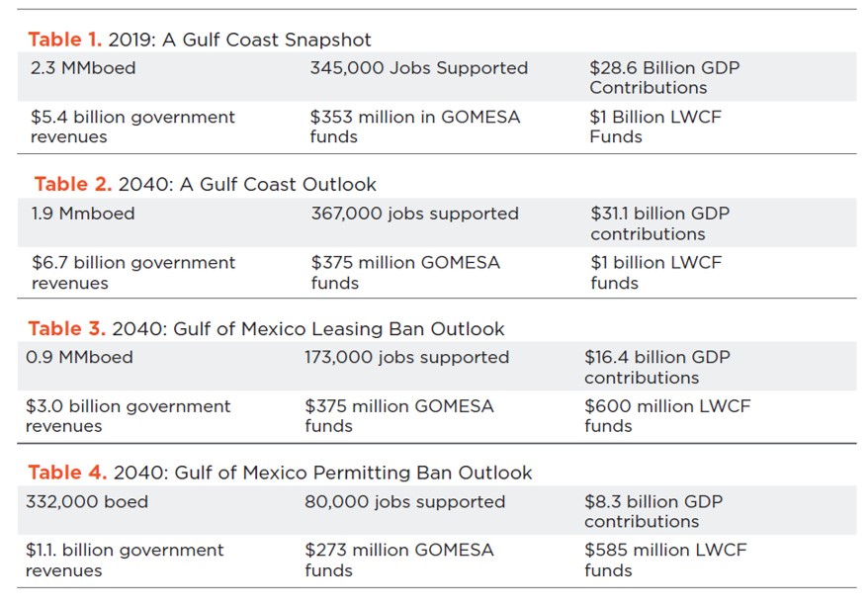Select the '$600 million LWCF funds' cell
Image resolution: width=868 pixels, height=606 pixels.
tap(666, 415)
